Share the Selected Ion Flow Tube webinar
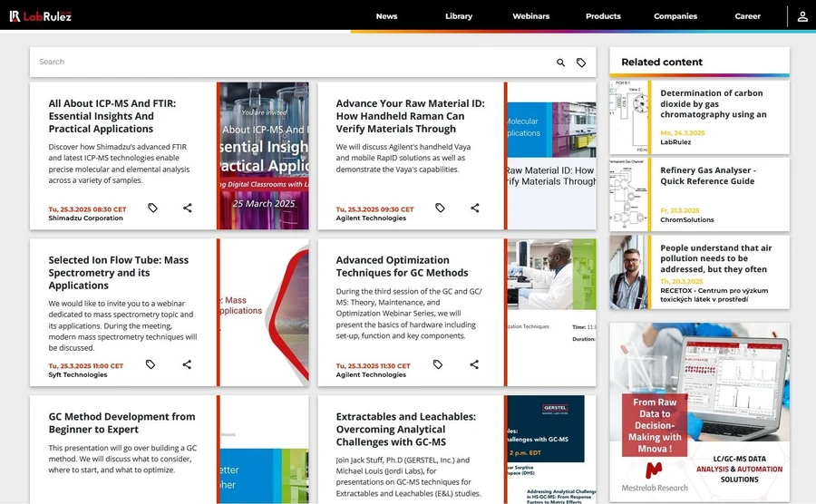The image size is (816, 504). click(x=187, y=364)
